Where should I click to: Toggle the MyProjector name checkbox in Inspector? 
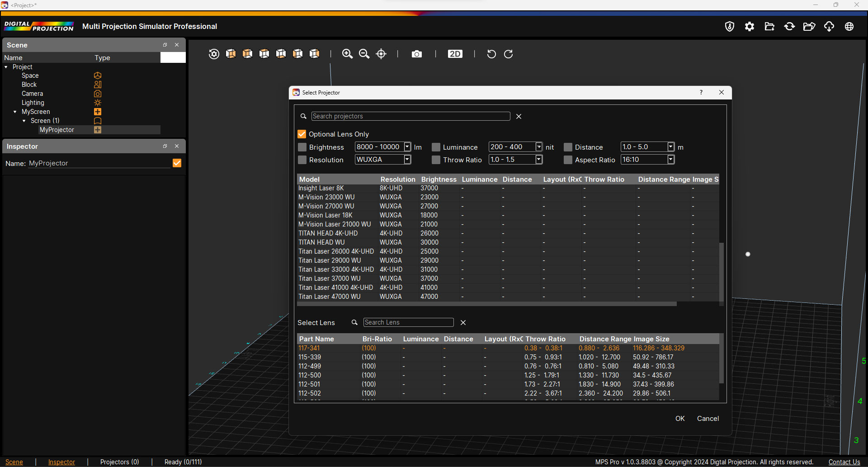pos(177,163)
